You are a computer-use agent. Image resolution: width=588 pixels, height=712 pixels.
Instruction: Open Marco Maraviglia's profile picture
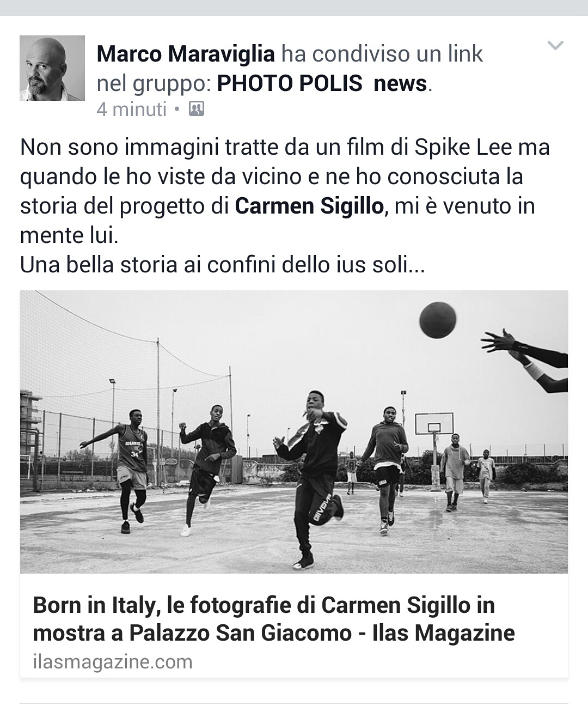[x=52, y=68]
